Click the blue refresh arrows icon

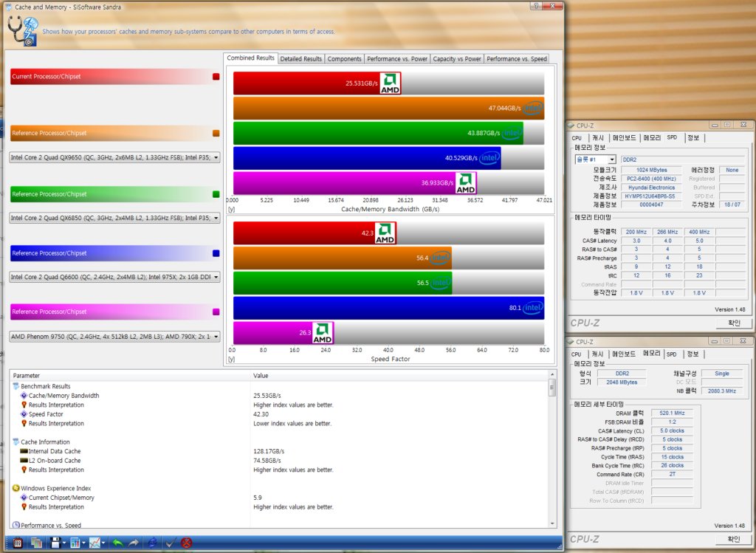click(x=152, y=543)
